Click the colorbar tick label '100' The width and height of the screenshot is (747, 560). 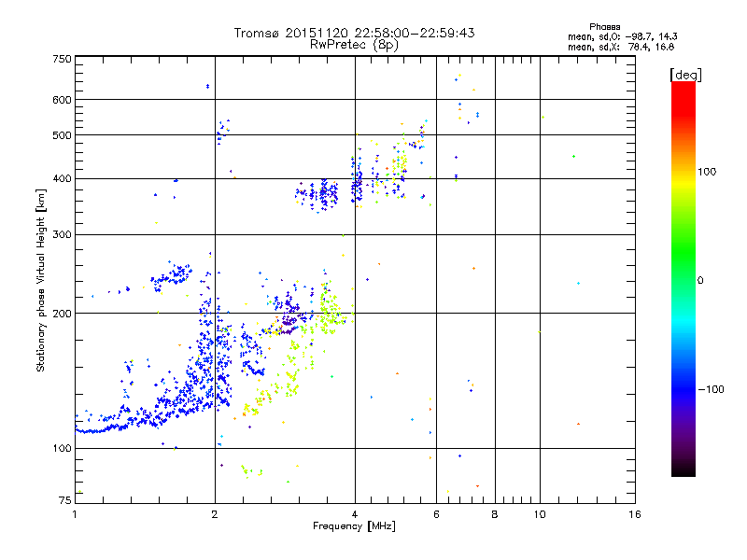(x=707, y=172)
